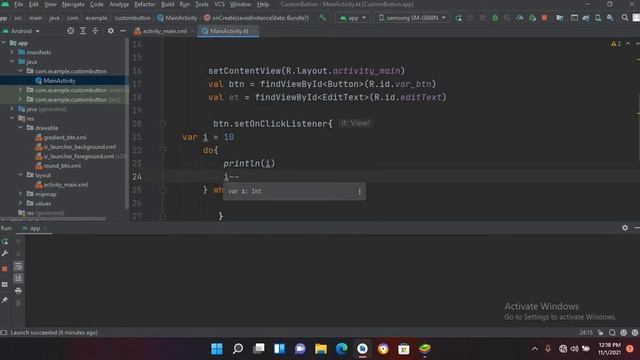Open the Profiler gauge icon
The width and height of the screenshot is (640, 360).
pyautogui.click(x=520, y=18)
